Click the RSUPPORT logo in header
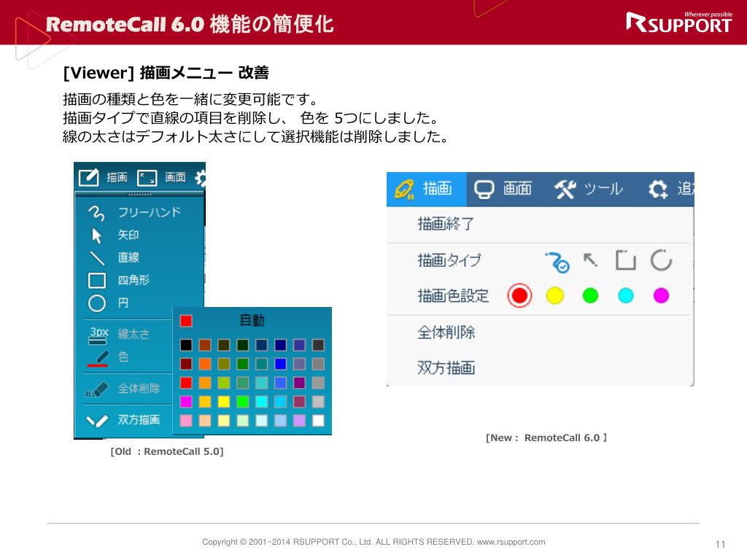Screen dimensions: 747x560 click(679, 22)
